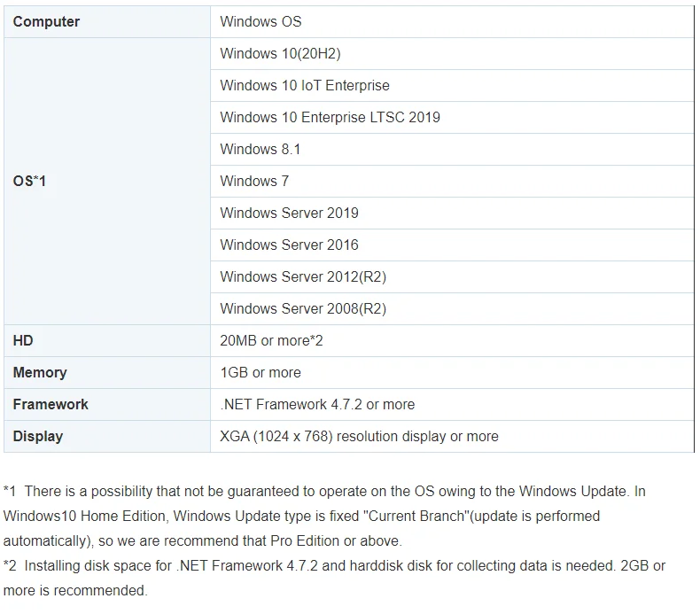Viewport: 700px width, 614px height.
Task: Click the Memory row header
Action: (x=40, y=372)
